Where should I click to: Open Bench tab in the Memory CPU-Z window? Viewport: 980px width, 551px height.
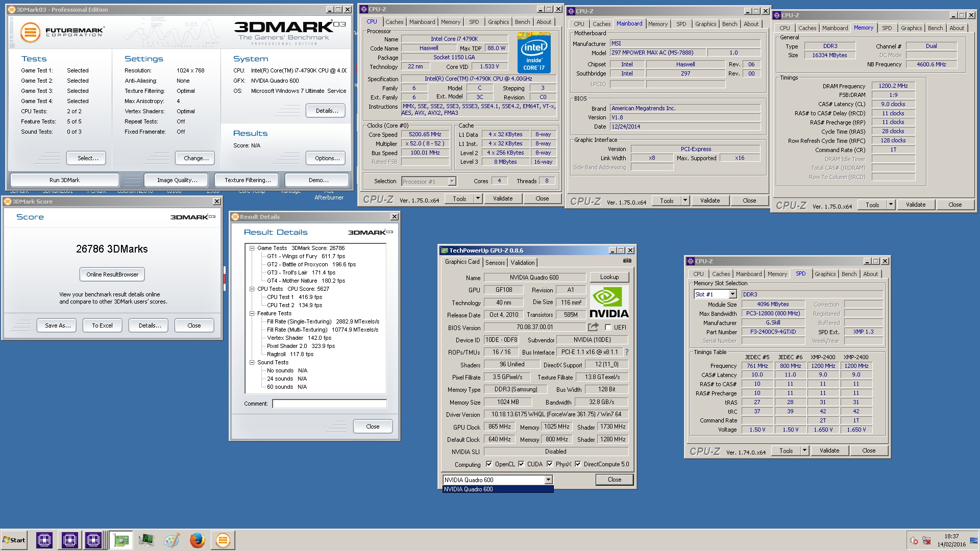point(935,28)
